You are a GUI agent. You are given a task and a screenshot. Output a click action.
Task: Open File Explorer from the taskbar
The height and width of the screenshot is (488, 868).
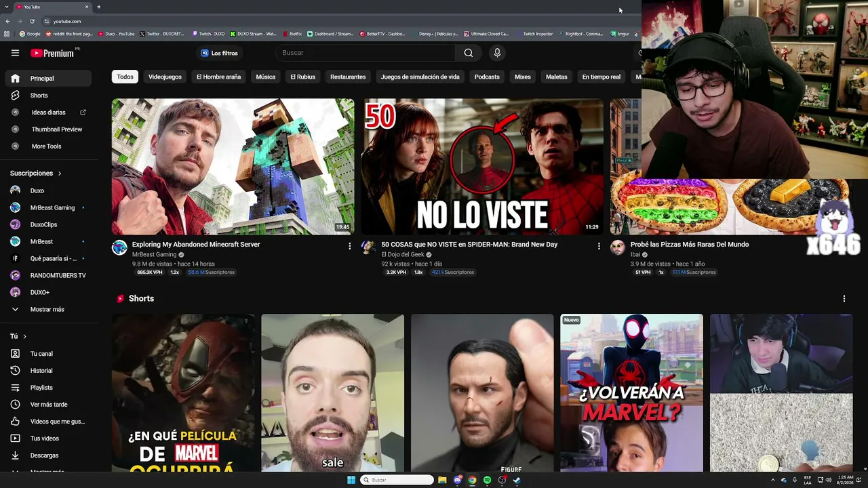click(x=442, y=480)
